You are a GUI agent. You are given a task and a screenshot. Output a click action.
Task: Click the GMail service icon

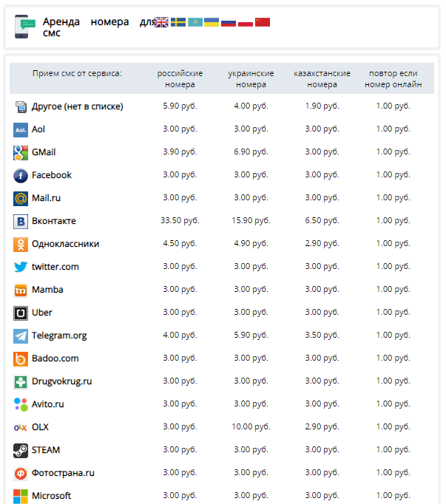(x=21, y=153)
